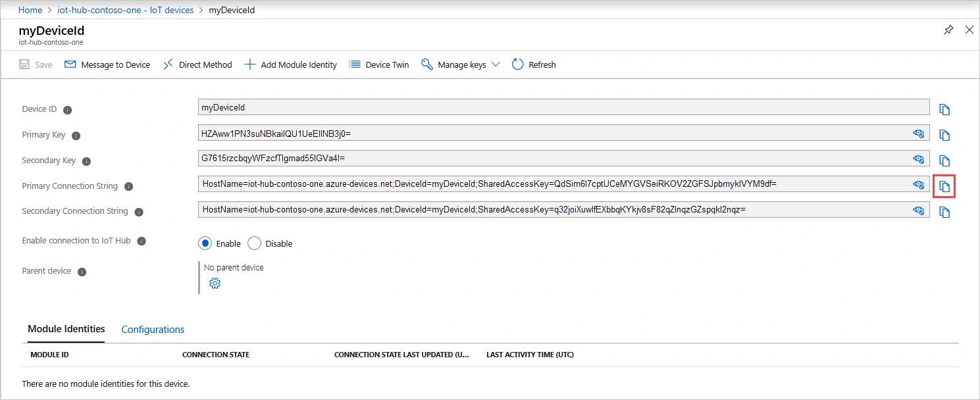Copy the Primary Connection String
980x400 pixels.
pyautogui.click(x=944, y=186)
